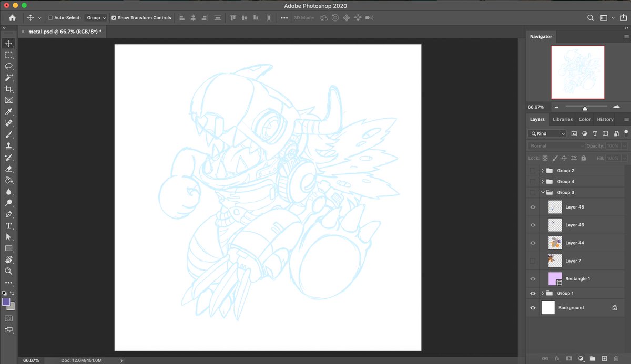
Task: Hide Group 1 using its eye icon
Action: tap(533, 293)
